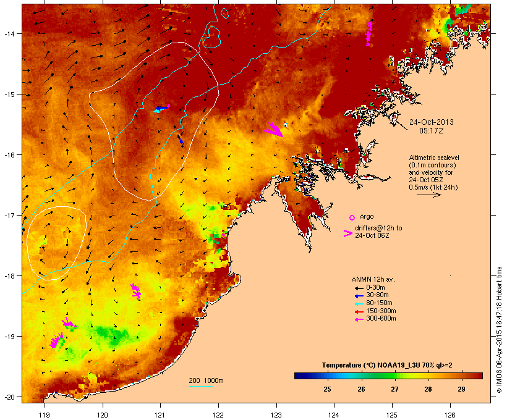Click the large magenta drifter arrow near 123E
Image resolution: width=507 pixels, height=420 pixels.
tap(273, 130)
